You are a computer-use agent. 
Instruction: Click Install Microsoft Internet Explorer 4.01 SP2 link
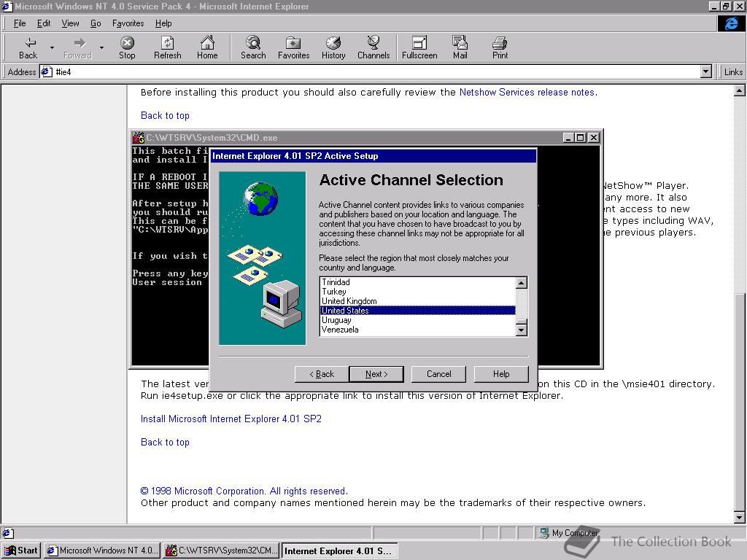(x=231, y=419)
